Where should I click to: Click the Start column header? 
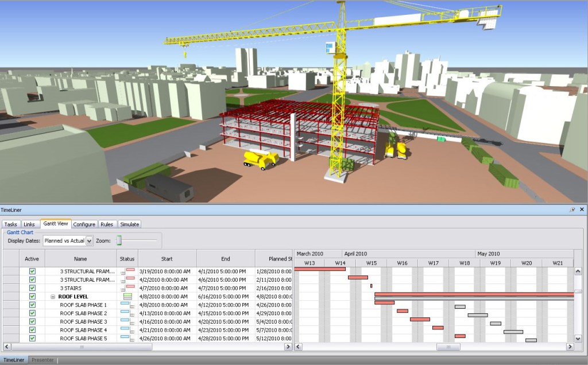(x=167, y=259)
